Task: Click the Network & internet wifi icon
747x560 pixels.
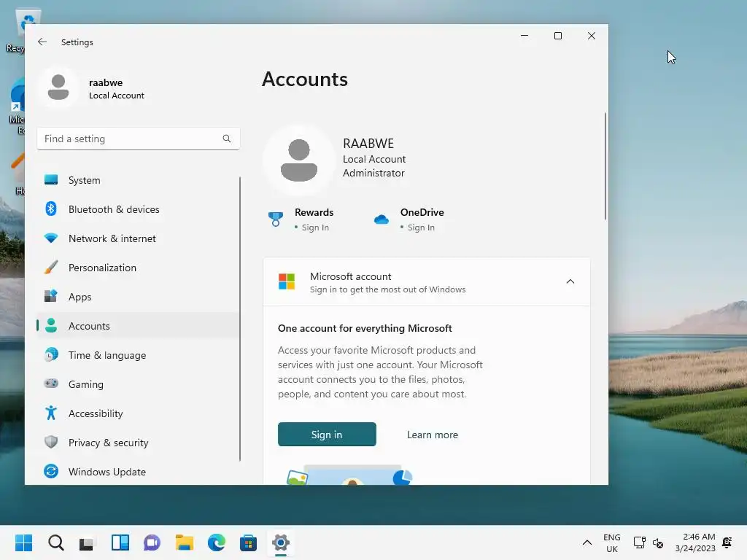Action: point(51,238)
